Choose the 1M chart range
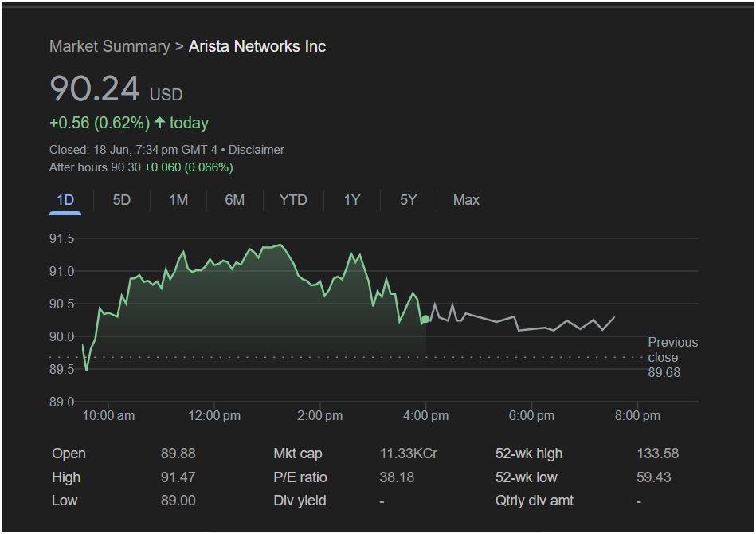This screenshot has width=756, height=534. click(x=178, y=200)
